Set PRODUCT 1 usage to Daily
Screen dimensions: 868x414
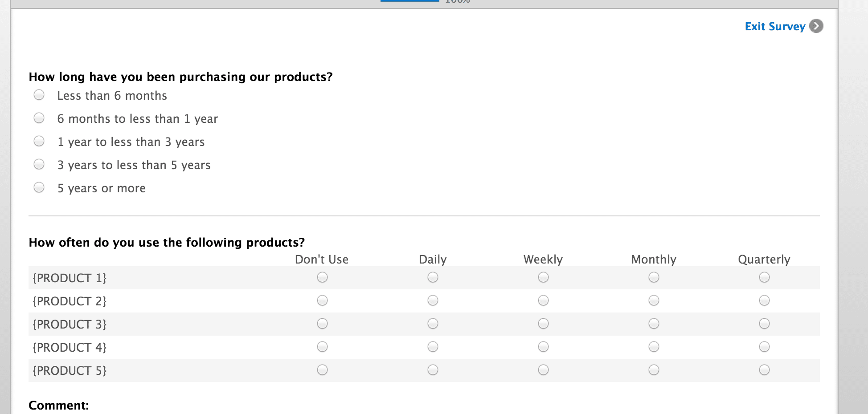coord(433,277)
